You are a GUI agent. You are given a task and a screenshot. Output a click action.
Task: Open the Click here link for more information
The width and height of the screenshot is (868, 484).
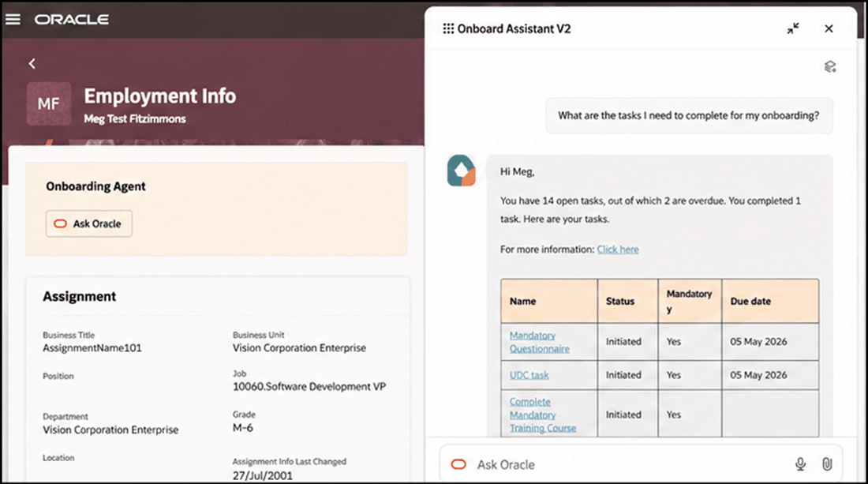tap(618, 250)
